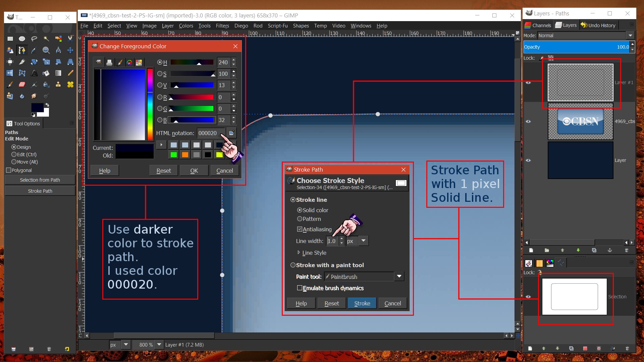Anchor the floating layer in Layers dock
The width and height of the screenshot is (644, 362).
(610, 250)
